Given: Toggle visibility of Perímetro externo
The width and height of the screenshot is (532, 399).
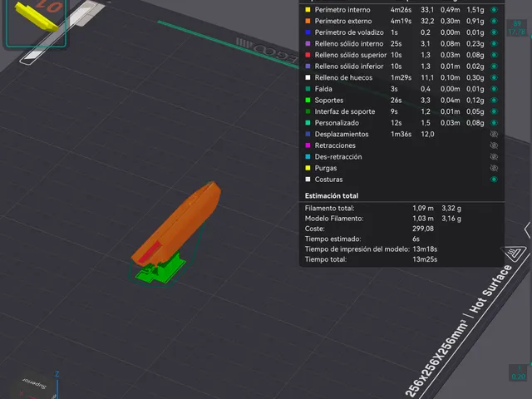Looking at the screenshot, I should click(x=494, y=21).
